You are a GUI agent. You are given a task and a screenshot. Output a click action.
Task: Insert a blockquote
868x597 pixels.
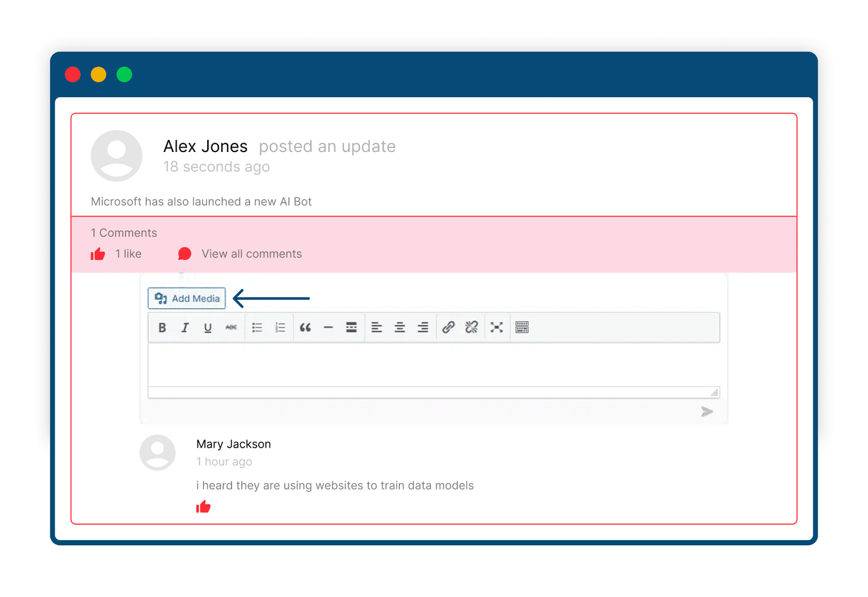[305, 327]
